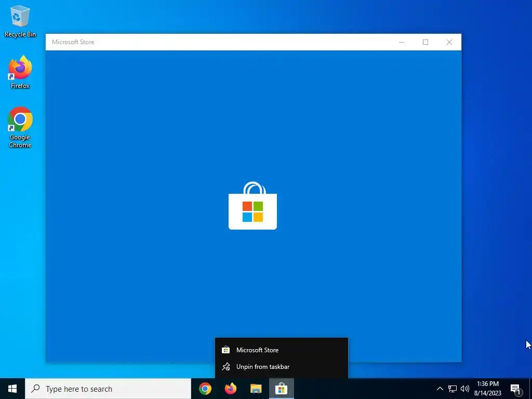Image resolution: width=532 pixels, height=399 pixels.
Task: Choose Microsoft Store in the jump list
Action: point(282,350)
